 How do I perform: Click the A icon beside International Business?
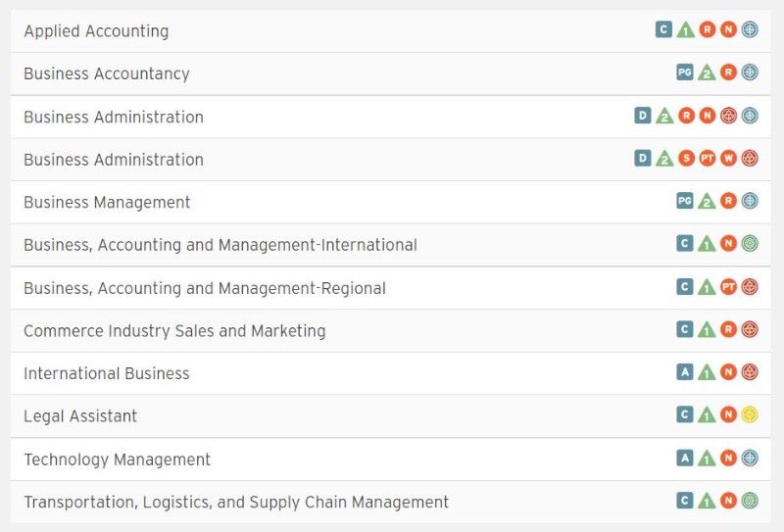click(684, 372)
